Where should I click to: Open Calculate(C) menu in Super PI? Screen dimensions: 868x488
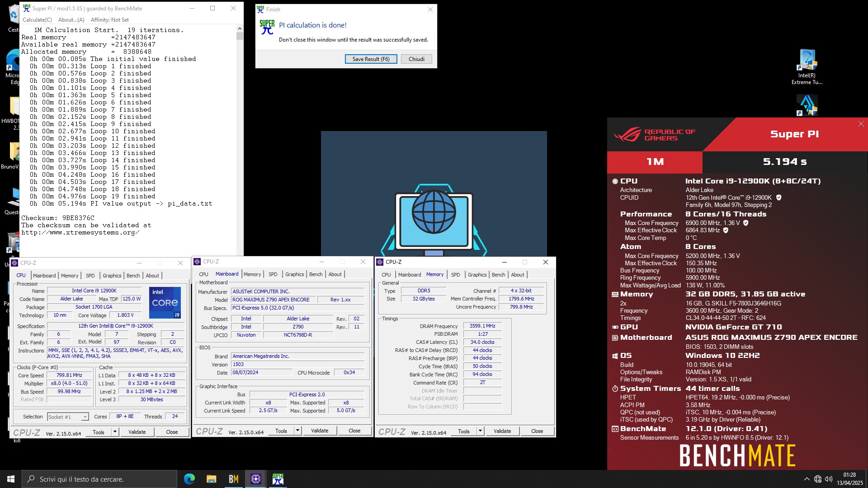pos(37,20)
